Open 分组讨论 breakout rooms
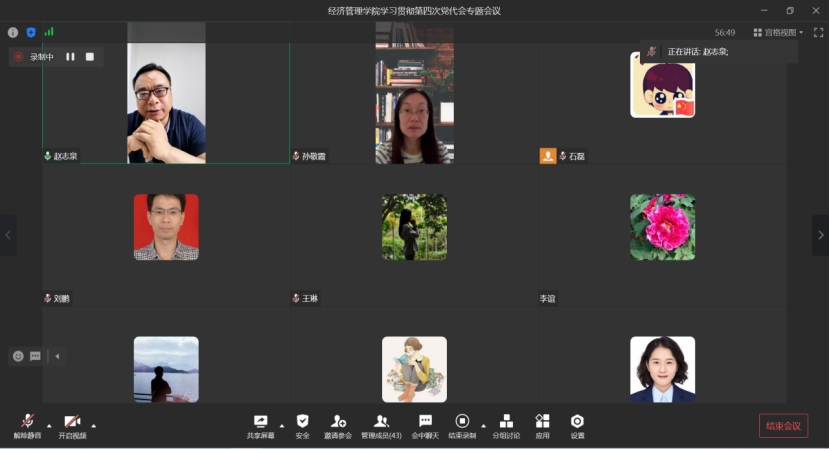 pyautogui.click(x=506, y=426)
